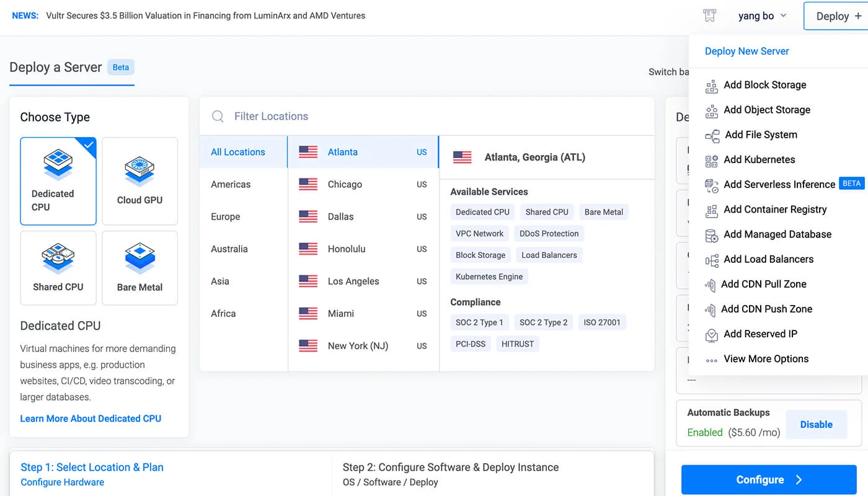The height and width of the screenshot is (496, 868).
Task: Click the Add Reserved IP icon
Action: (x=712, y=335)
